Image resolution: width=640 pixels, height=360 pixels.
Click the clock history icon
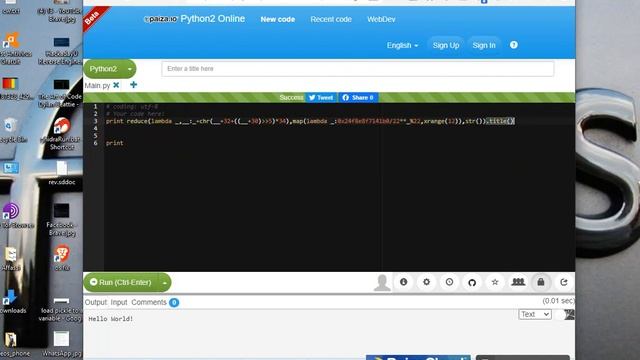pos(449,282)
